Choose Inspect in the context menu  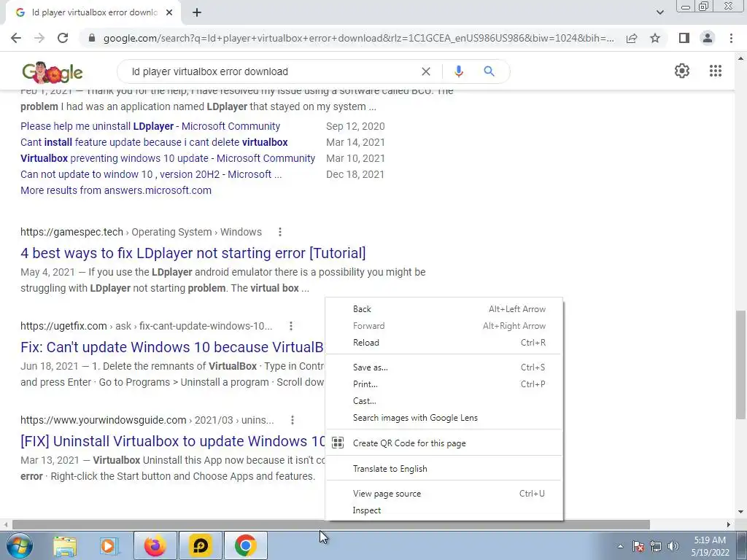pyautogui.click(x=444, y=510)
